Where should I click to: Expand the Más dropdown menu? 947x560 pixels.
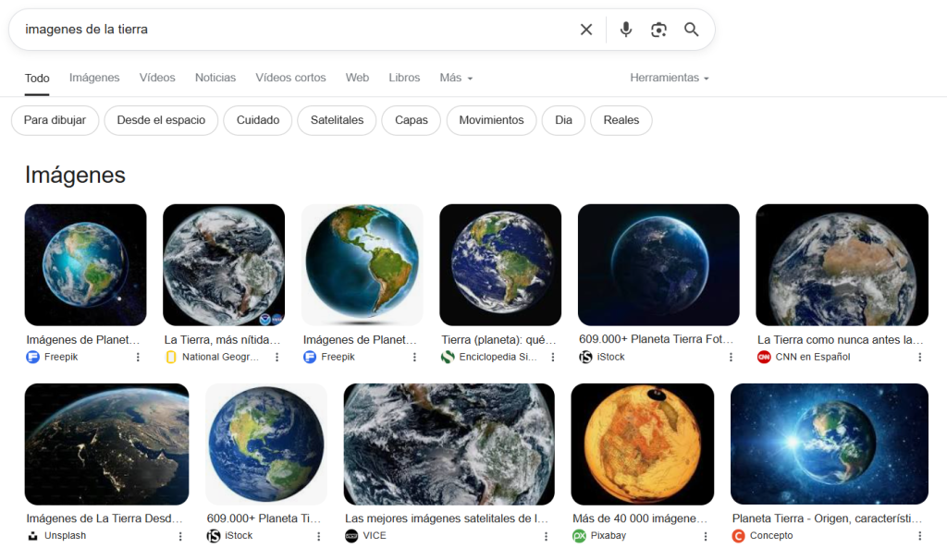point(456,78)
